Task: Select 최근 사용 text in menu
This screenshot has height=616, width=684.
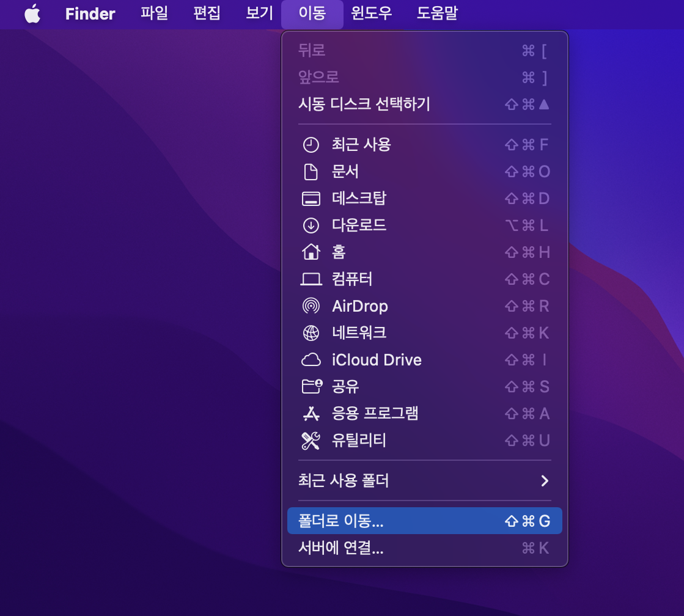Action: (x=361, y=145)
